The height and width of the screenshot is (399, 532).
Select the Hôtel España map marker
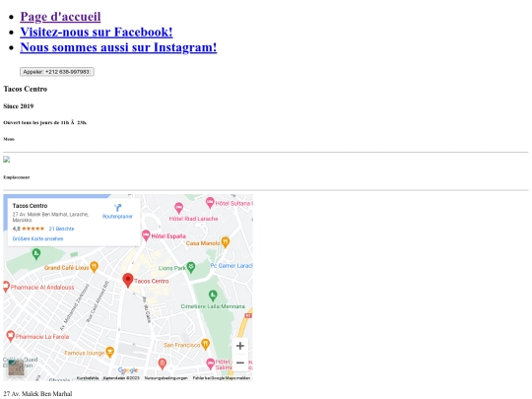coord(146,234)
